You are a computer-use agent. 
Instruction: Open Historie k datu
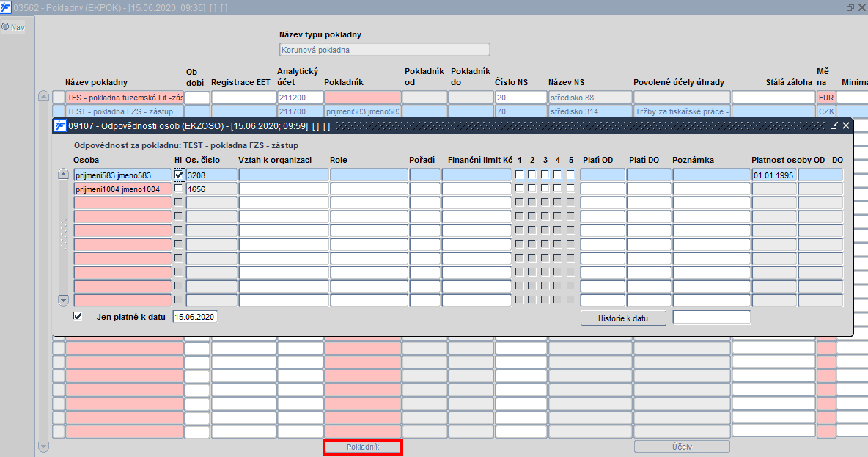click(623, 318)
